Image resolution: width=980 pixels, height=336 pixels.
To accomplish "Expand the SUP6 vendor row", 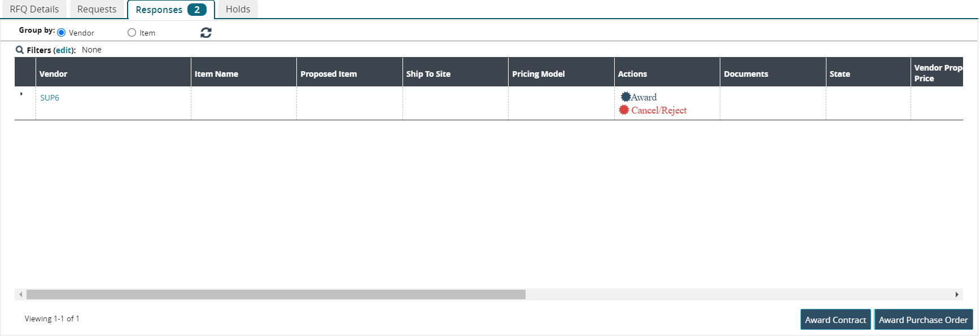I will point(21,94).
